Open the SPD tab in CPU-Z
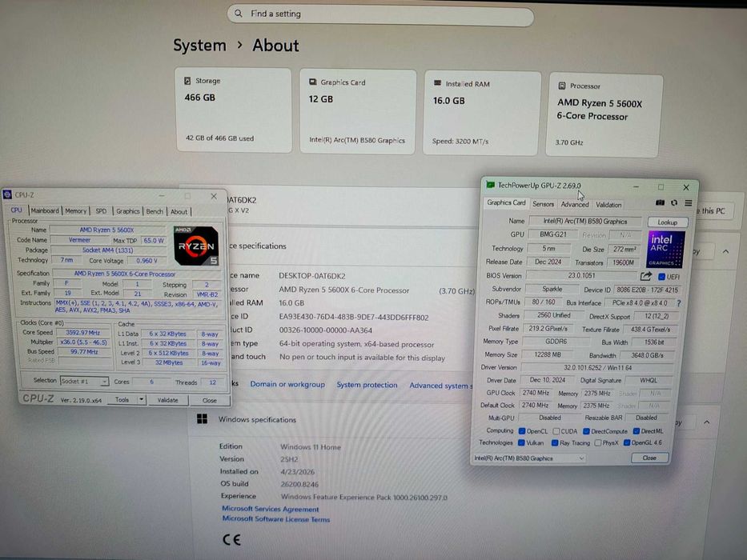The image size is (747, 560). click(101, 211)
